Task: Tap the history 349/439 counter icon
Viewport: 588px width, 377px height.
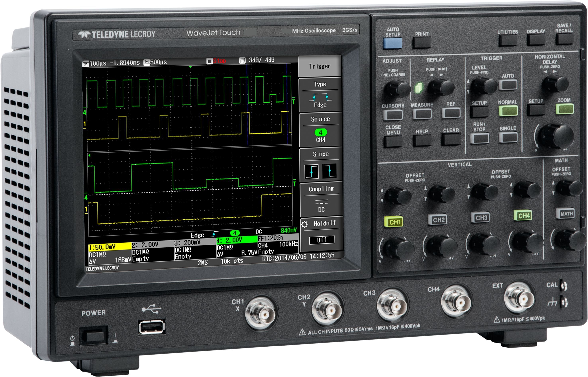Action: [x=242, y=60]
